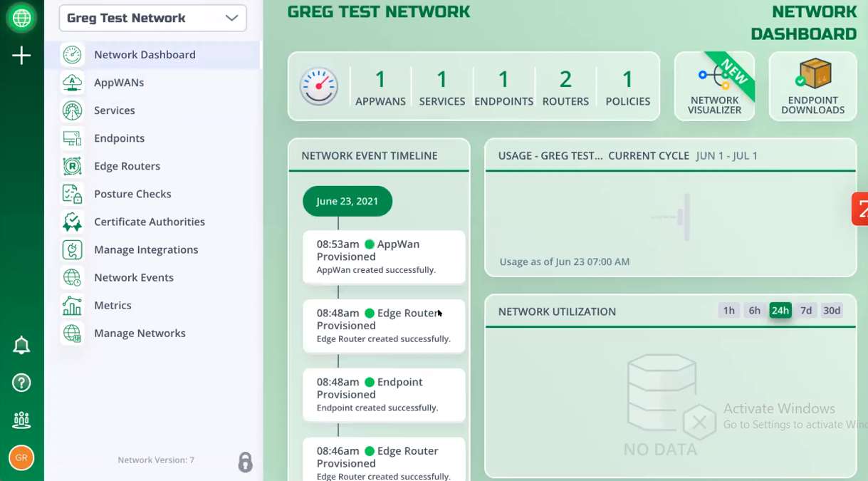Open the 08:46am Edge Router Provisioned event
The width and height of the screenshot is (868, 481).
(384, 460)
